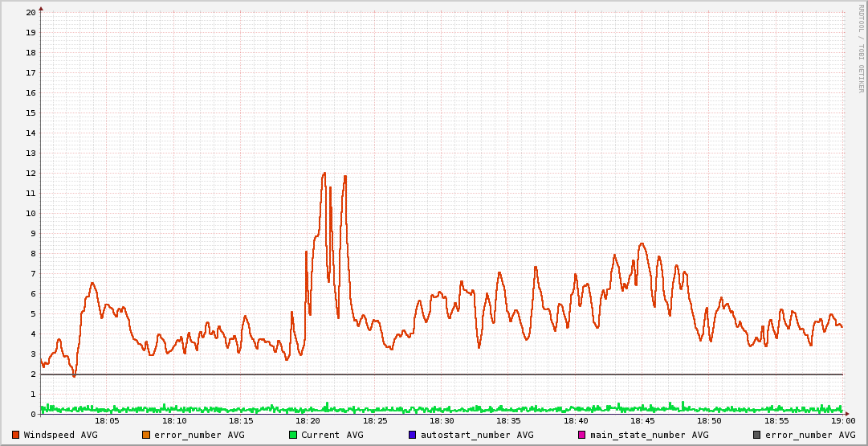The image size is (868, 446).
Task: Click the 18:30 time axis label
Action: click(x=442, y=420)
